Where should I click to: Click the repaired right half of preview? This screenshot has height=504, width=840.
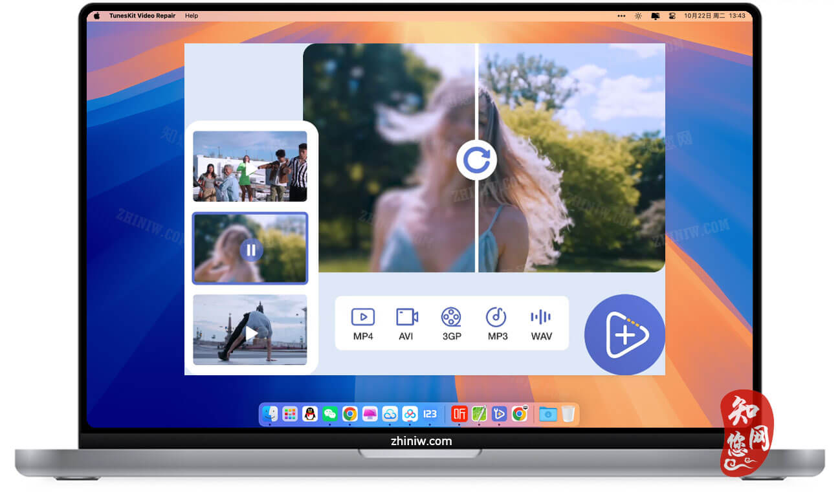[572, 157]
